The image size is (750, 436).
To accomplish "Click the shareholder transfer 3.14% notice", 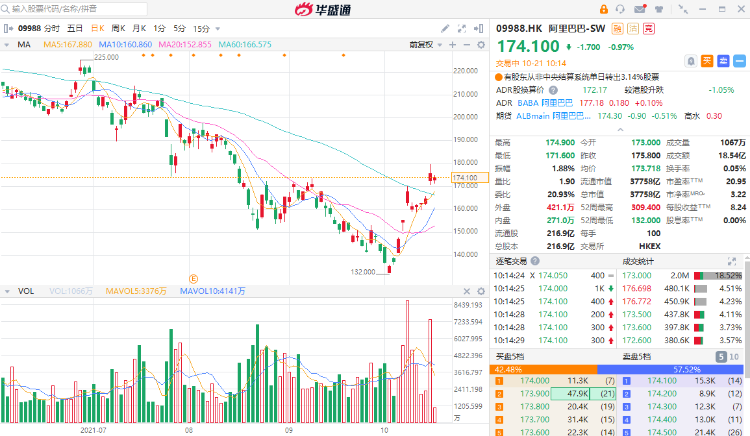I will (x=577, y=77).
